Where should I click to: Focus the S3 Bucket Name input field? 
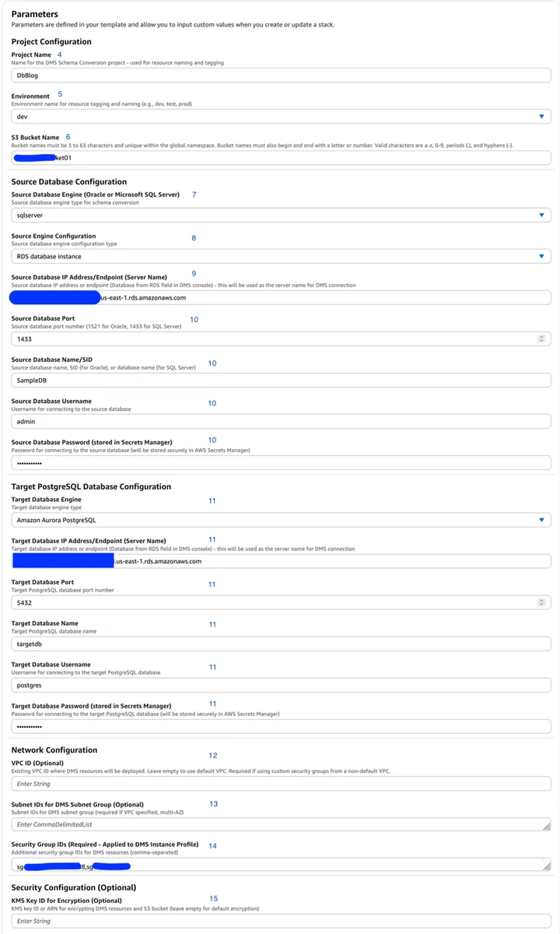coord(282,158)
